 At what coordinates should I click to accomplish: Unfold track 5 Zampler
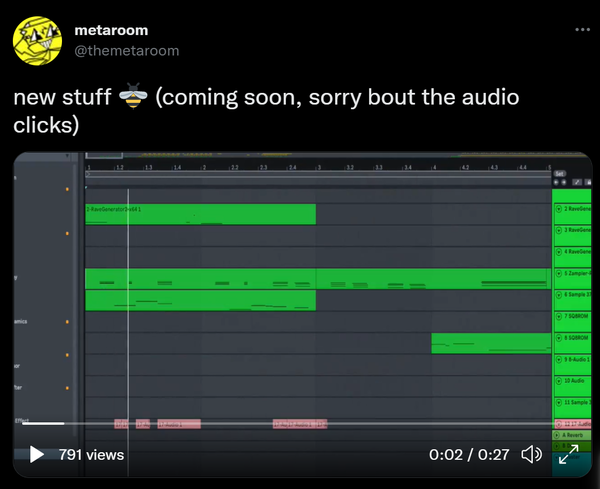tap(559, 273)
